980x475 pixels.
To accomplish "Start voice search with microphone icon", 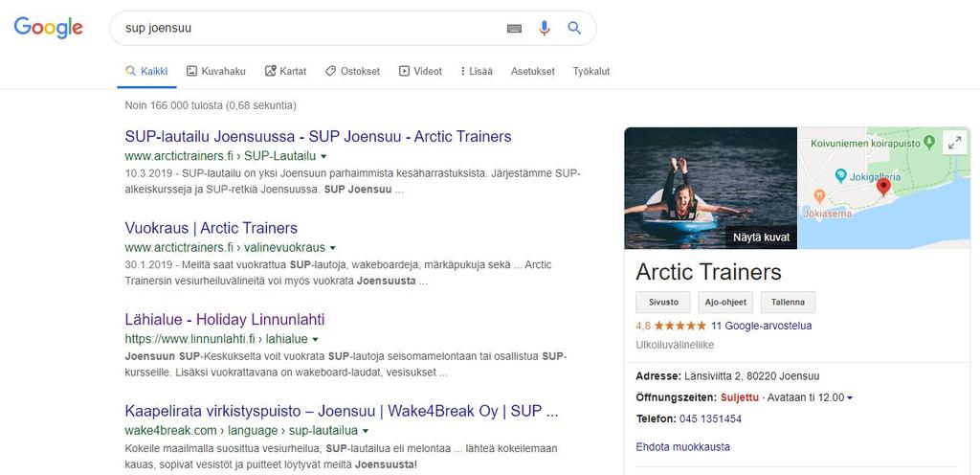I will click(545, 28).
